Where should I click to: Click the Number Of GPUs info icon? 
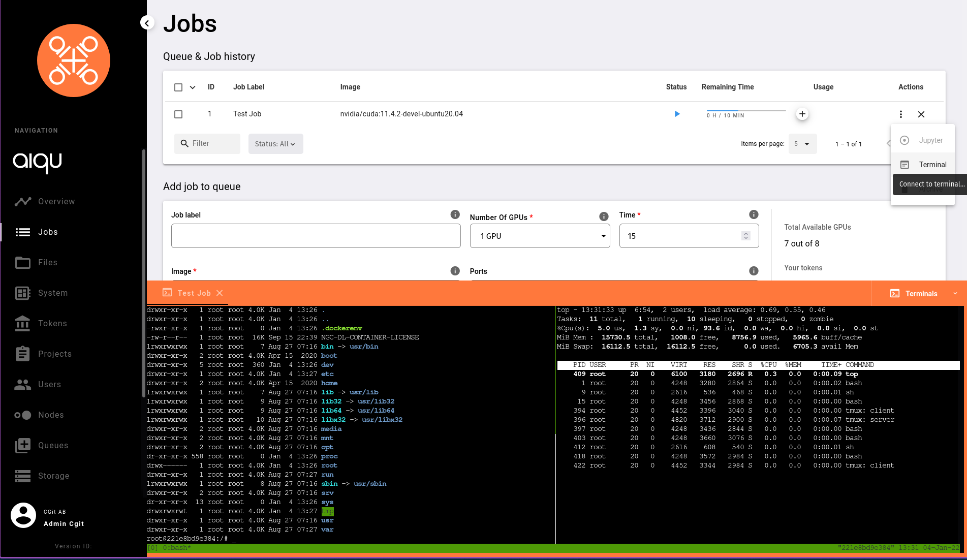click(603, 216)
